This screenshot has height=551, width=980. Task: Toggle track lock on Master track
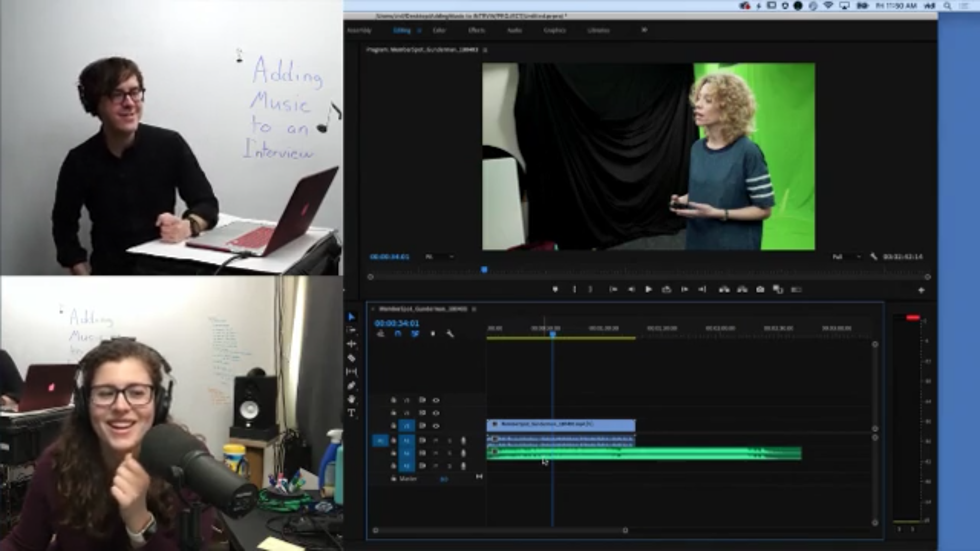point(394,479)
